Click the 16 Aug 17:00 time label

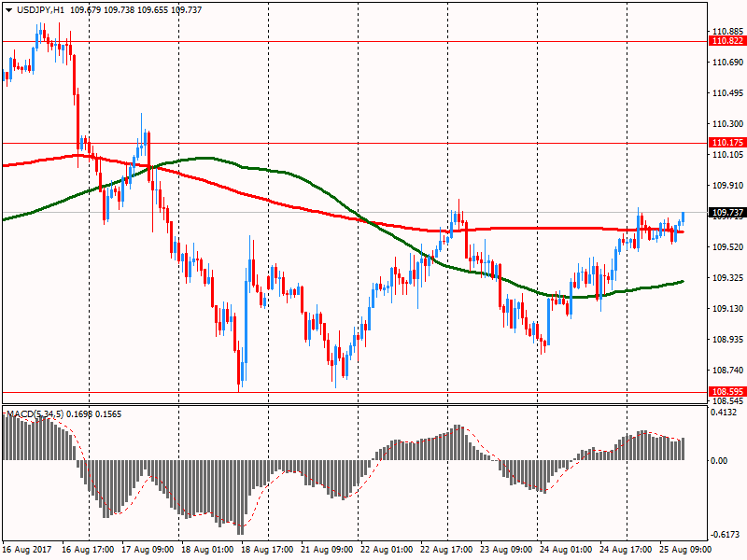click(x=88, y=550)
